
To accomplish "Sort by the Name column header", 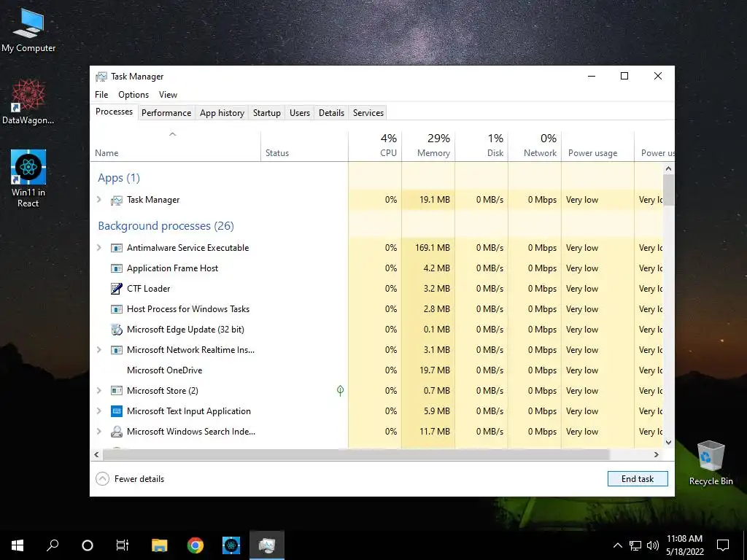I will (175, 146).
